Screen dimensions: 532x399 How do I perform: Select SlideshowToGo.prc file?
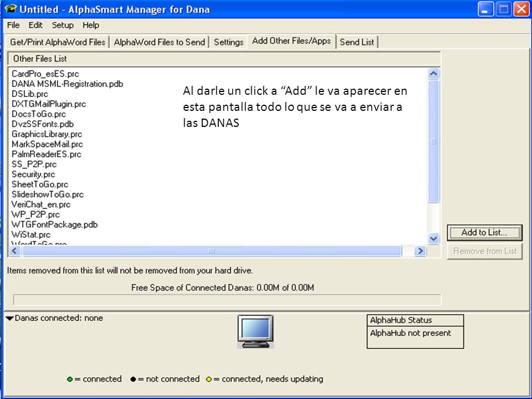[x=48, y=195]
